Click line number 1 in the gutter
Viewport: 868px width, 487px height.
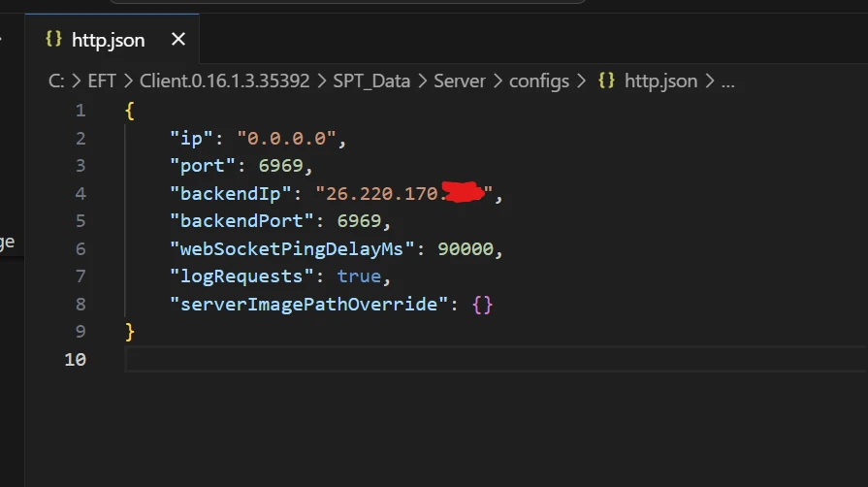pos(80,111)
